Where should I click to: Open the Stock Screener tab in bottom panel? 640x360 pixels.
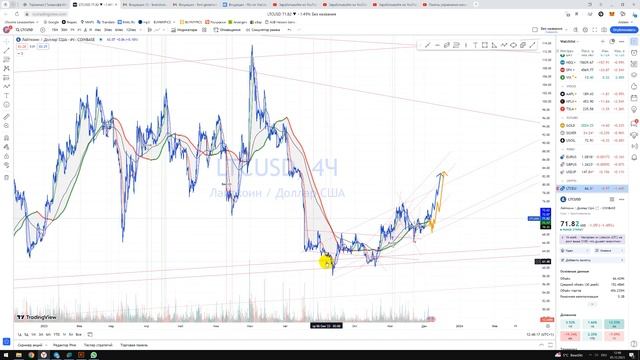[x=30, y=345]
